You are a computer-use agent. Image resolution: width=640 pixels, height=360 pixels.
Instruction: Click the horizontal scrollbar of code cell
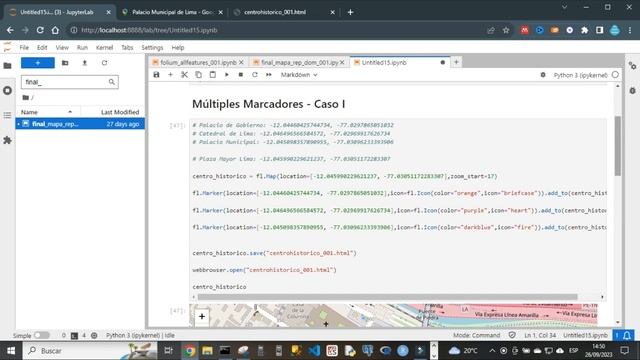coord(387,297)
